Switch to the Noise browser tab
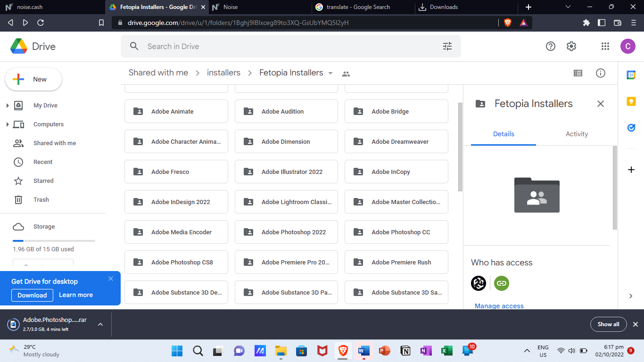The height and width of the screenshot is (362, 644). [259, 7]
